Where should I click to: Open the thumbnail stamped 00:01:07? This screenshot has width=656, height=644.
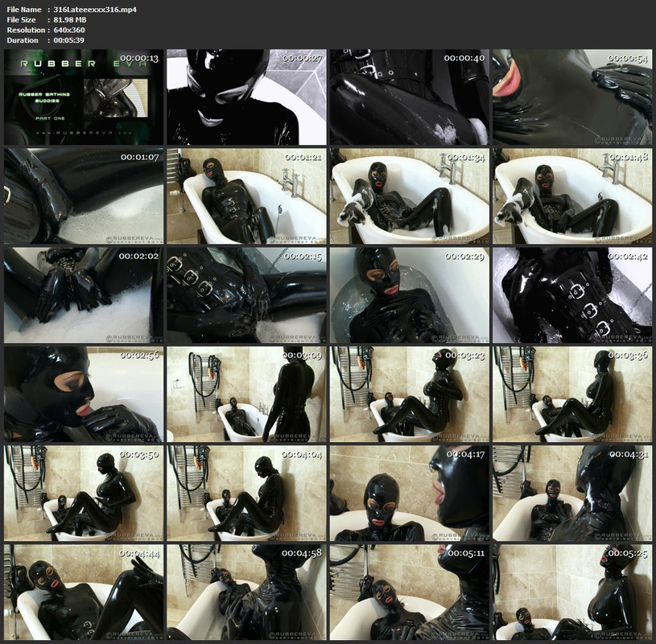pos(84,196)
